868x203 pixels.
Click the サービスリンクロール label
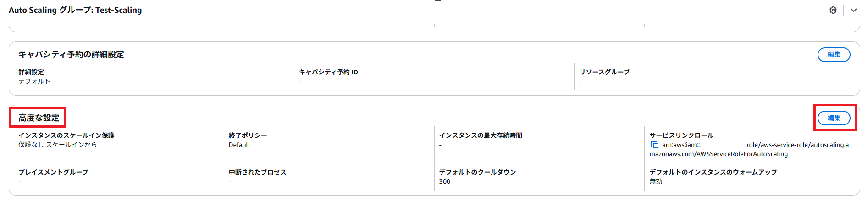681,135
